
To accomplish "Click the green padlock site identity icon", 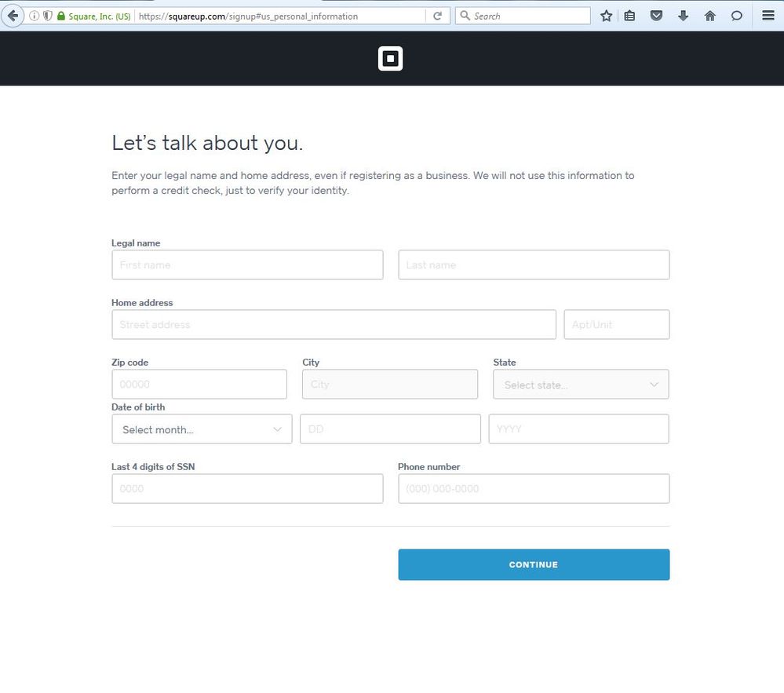I will click(61, 16).
